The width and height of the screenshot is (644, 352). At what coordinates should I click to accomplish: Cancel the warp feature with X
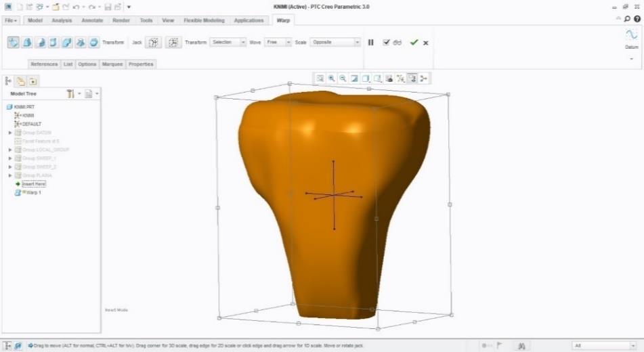pos(426,43)
